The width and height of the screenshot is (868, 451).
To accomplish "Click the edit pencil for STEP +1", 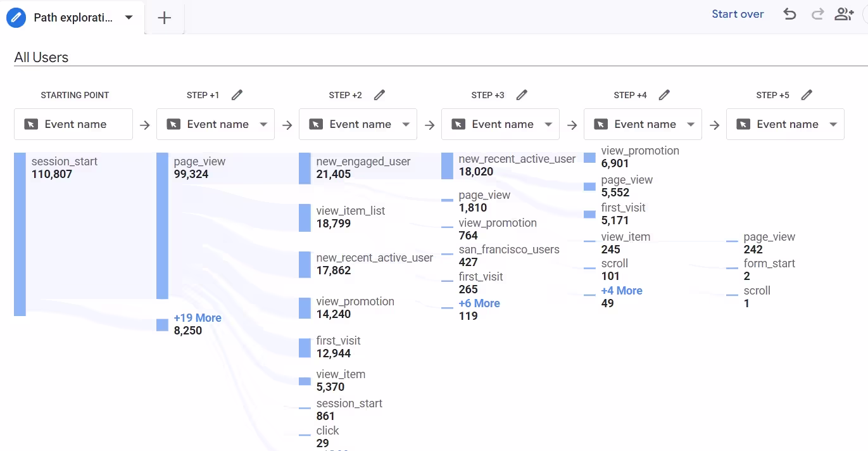I will (237, 94).
